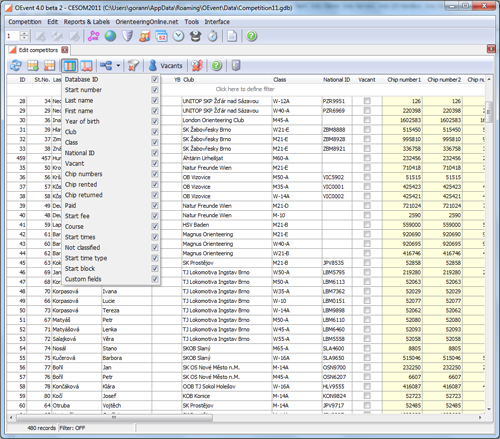
Task: Toggle the column chooser icon
Action: [x=69, y=66]
